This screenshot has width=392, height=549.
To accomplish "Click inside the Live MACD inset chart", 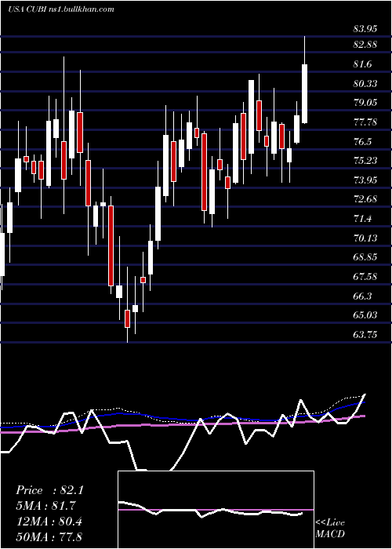I will pos(216,510).
